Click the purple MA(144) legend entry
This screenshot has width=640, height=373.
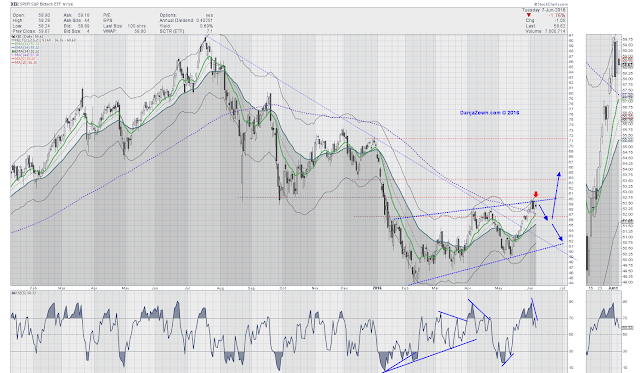coord(25,55)
